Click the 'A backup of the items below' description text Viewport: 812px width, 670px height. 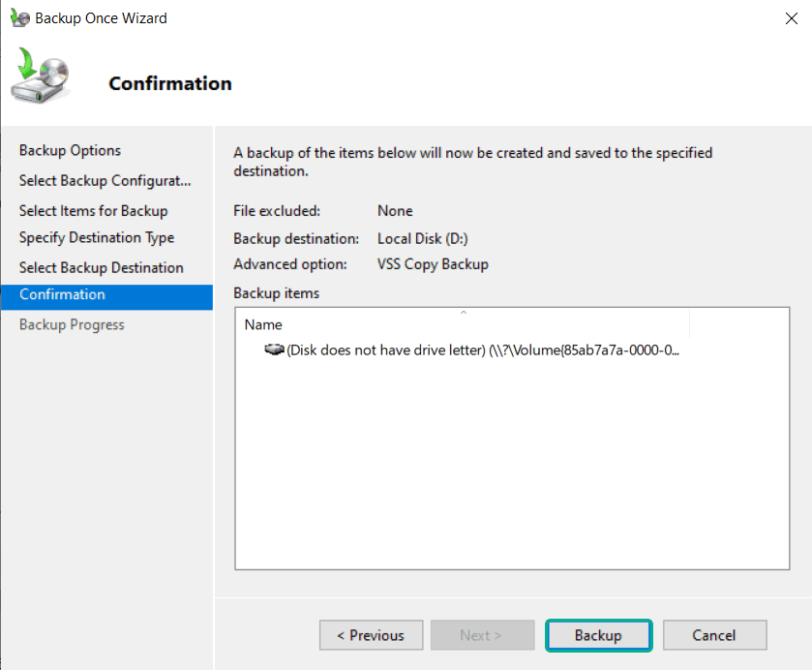coord(473,162)
